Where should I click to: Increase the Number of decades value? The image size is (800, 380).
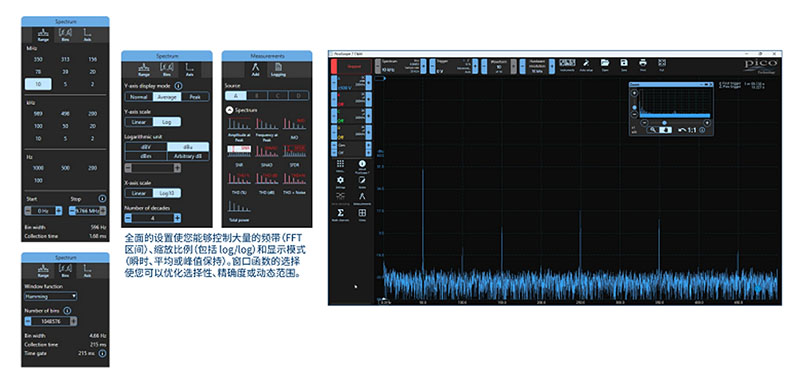coord(177,218)
